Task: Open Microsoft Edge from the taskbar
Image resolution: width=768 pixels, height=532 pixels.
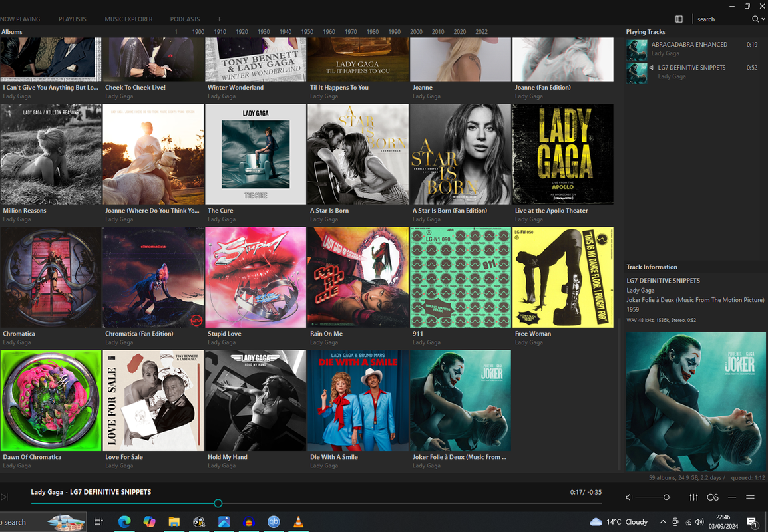Action: 124,522
